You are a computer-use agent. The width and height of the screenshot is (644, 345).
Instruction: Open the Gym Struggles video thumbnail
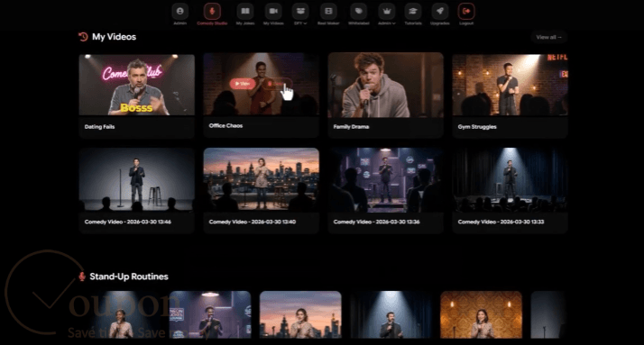tap(511, 85)
